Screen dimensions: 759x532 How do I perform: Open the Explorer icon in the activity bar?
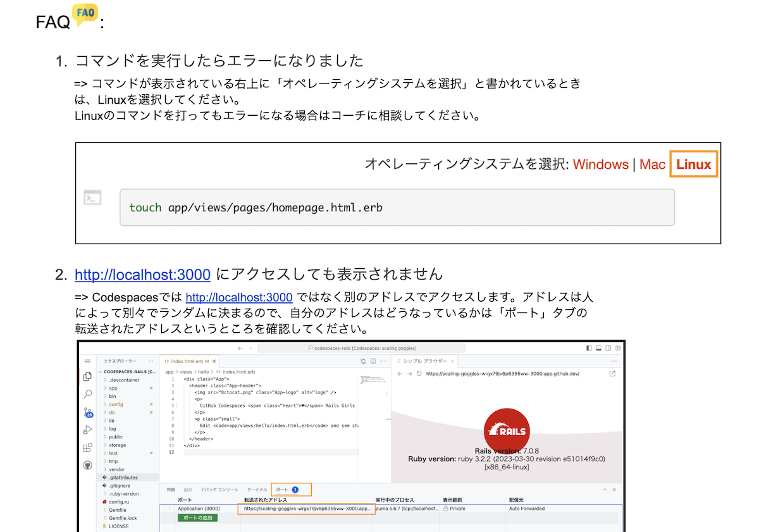click(88, 376)
